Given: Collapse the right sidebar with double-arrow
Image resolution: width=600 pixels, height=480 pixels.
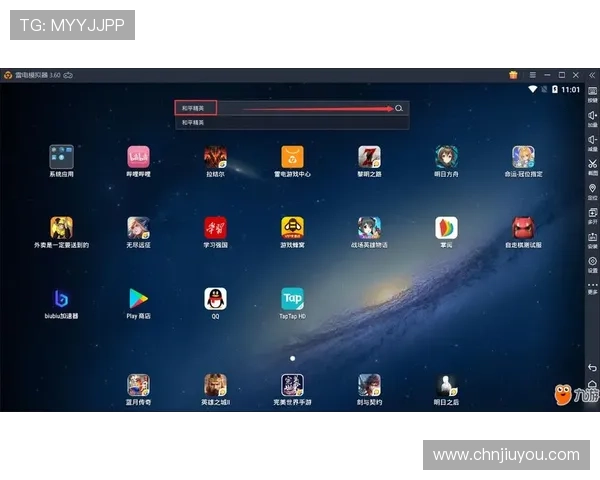Looking at the screenshot, I should [591, 75].
